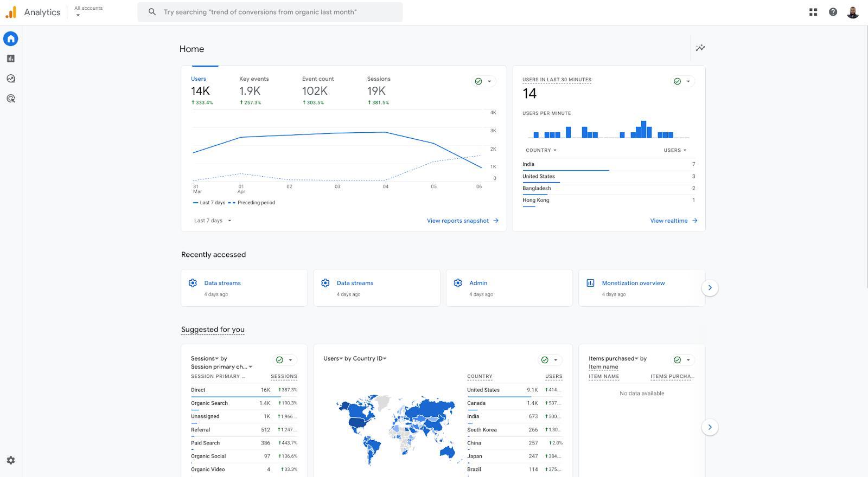This screenshot has width=868, height=477.
Task: Open the Reports bar chart sidebar icon
Action: pos(11,59)
